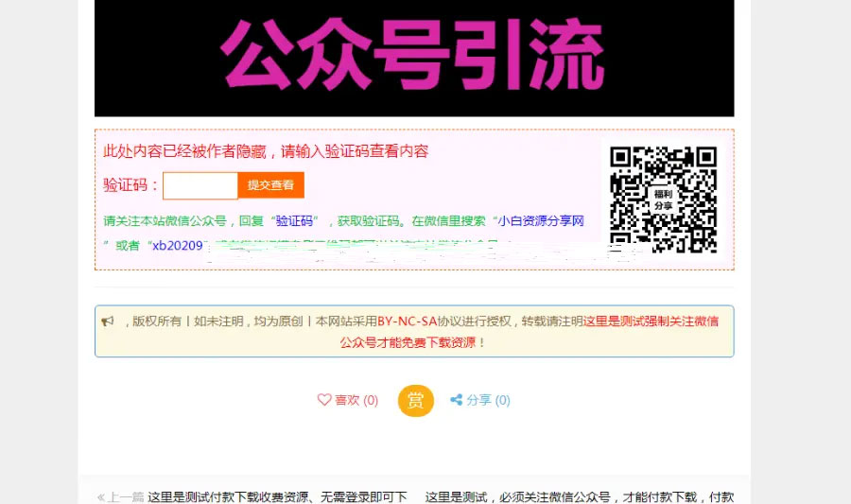Go to previous post 这里是测试付款下载收费资源
Image resolution: width=851 pixels, height=504 pixels.
277,496
